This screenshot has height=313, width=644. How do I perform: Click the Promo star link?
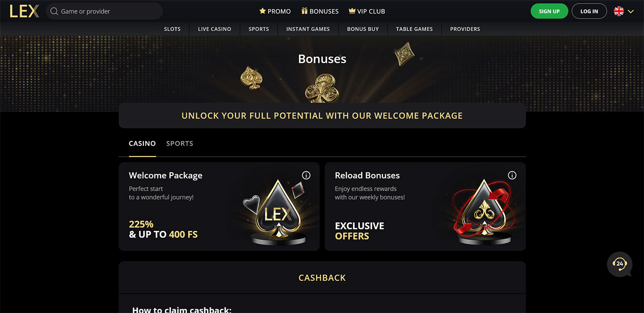point(275,11)
